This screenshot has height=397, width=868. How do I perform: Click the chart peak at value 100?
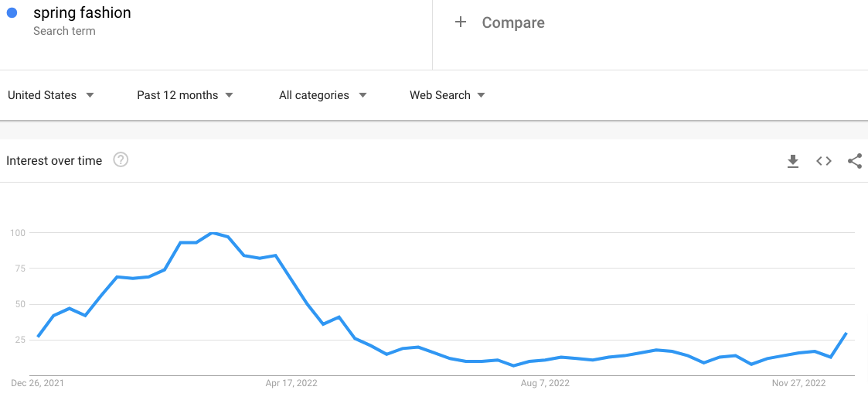point(212,233)
